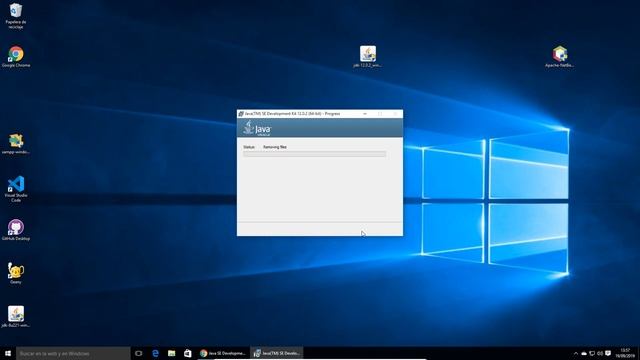Minimize the Java installer window
640x360 pixels.
click(x=365, y=114)
